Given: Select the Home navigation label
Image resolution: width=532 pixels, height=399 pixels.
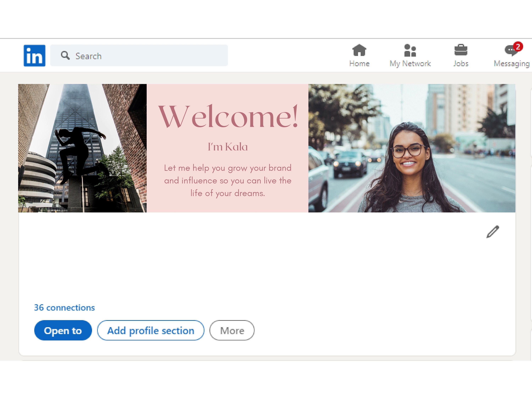Looking at the screenshot, I should 359,63.
